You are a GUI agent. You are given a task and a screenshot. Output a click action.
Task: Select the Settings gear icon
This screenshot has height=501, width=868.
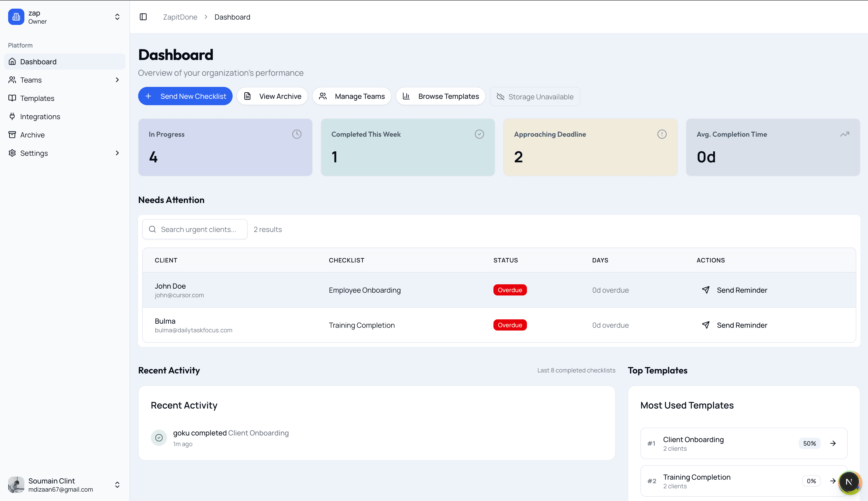(x=12, y=153)
